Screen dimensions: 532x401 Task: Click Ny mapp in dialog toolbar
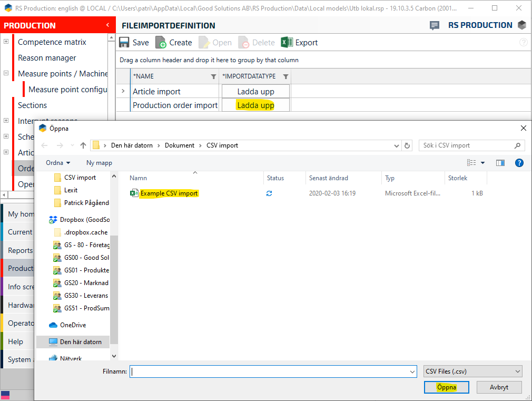click(99, 163)
